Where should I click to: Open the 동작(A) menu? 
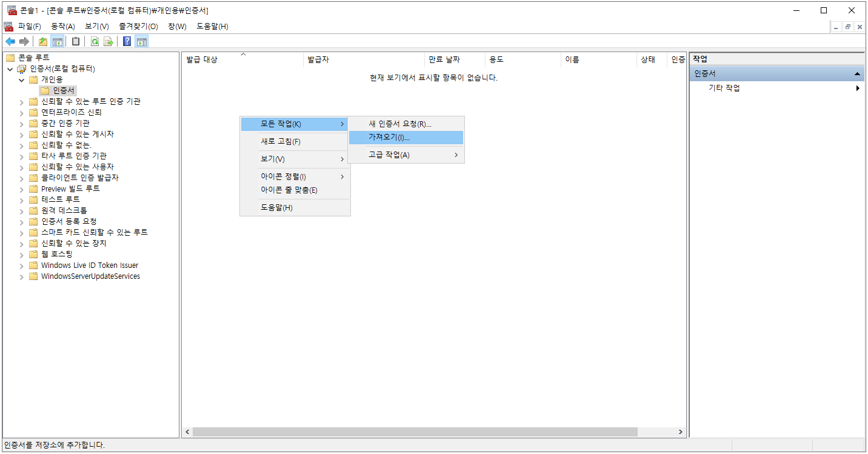(63, 26)
